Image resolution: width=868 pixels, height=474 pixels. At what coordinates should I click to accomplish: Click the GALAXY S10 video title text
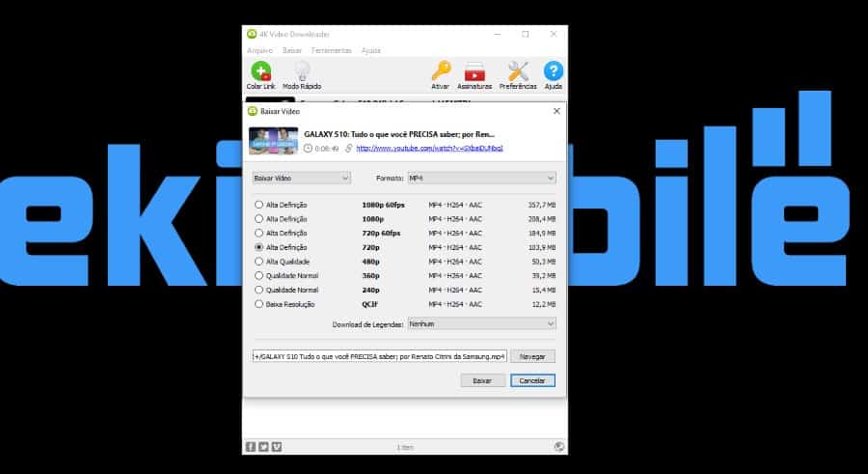tap(399, 134)
